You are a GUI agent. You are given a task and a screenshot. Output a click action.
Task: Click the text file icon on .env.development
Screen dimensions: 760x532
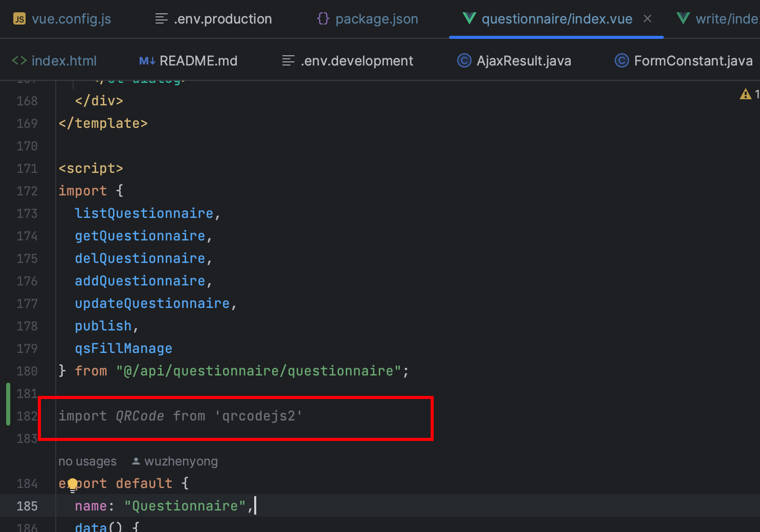[288, 61]
